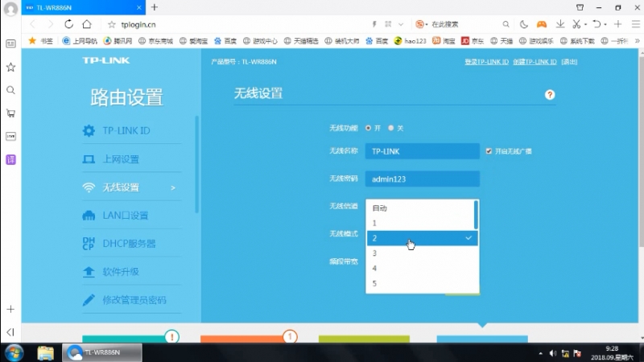Click the TL-WR886N taskbar button
This screenshot has width=644, height=362.
[102, 352]
